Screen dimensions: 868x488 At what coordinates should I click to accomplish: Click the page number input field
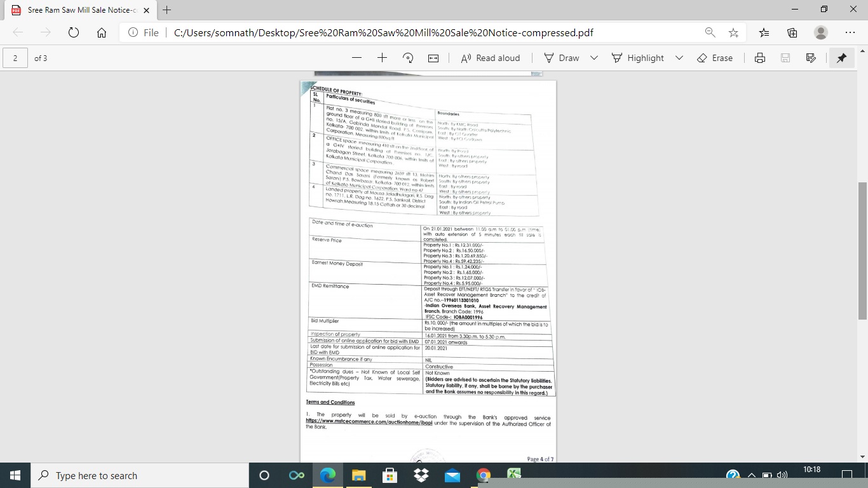[x=14, y=58]
